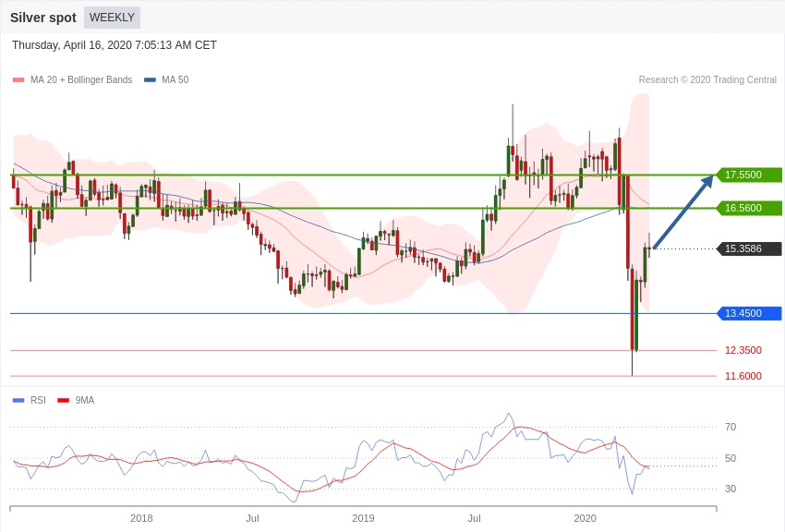Click the MA 20 + Bollinger Bands legend label
The image size is (785, 532).
point(81,79)
